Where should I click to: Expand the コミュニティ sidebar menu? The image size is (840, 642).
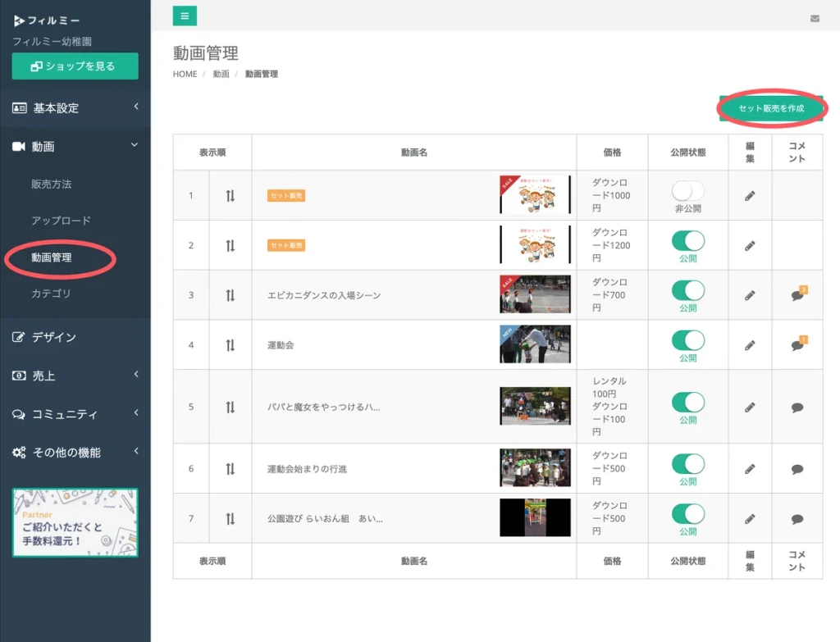(x=75, y=414)
